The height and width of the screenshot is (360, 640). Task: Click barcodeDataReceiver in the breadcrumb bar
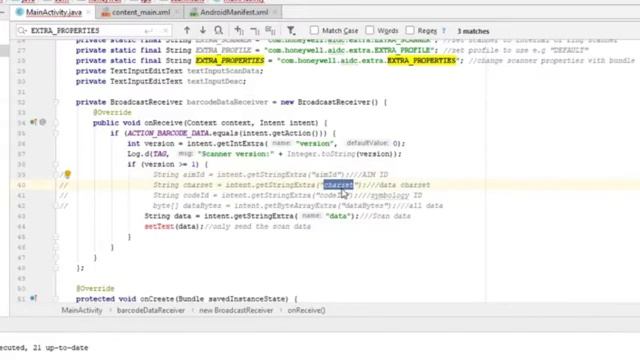pos(151,310)
